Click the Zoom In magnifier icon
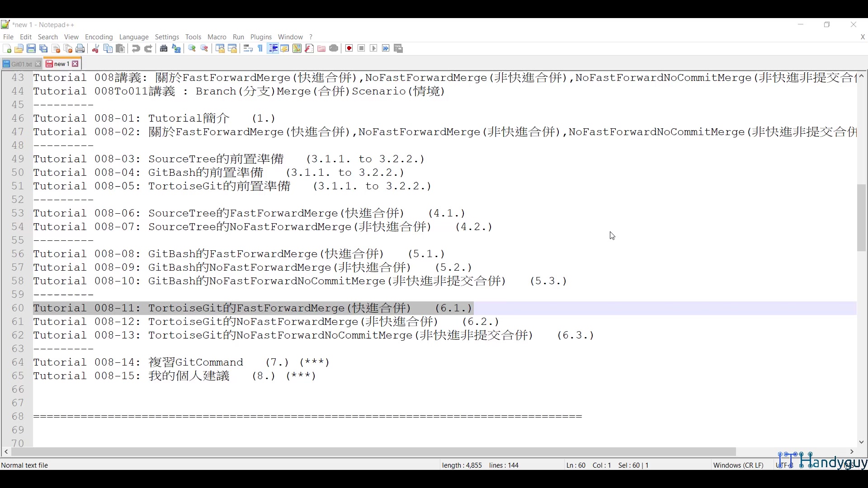 (x=192, y=49)
